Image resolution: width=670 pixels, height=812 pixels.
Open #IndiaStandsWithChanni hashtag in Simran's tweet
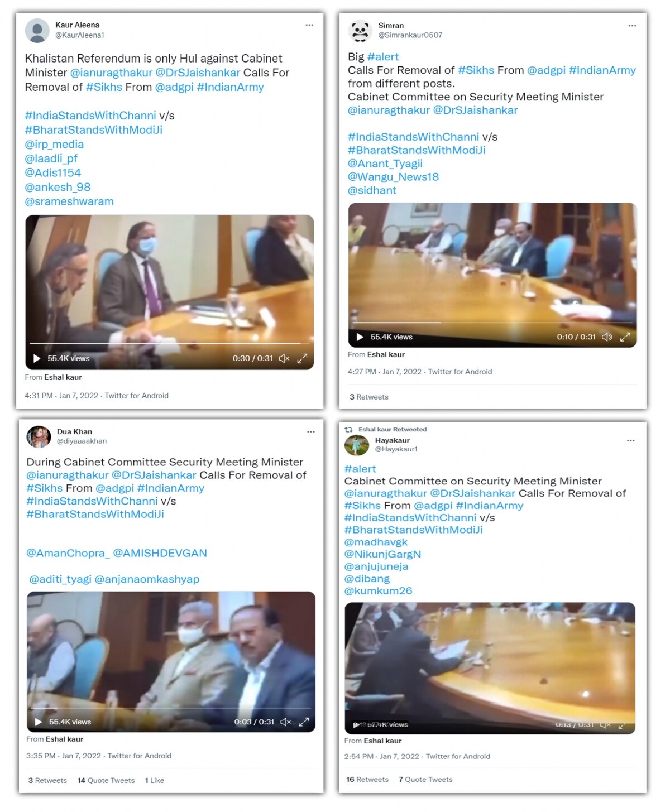tap(413, 137)
